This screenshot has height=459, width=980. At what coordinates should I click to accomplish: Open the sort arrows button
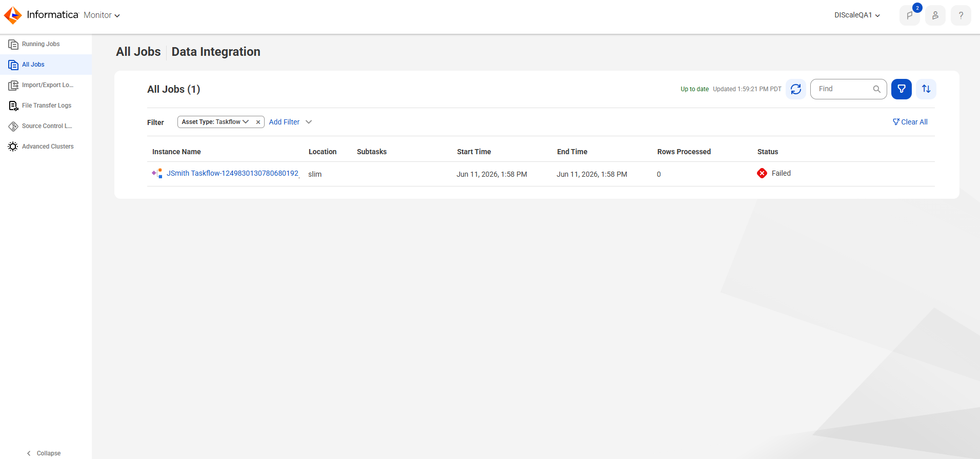click(x=926, y=89)
